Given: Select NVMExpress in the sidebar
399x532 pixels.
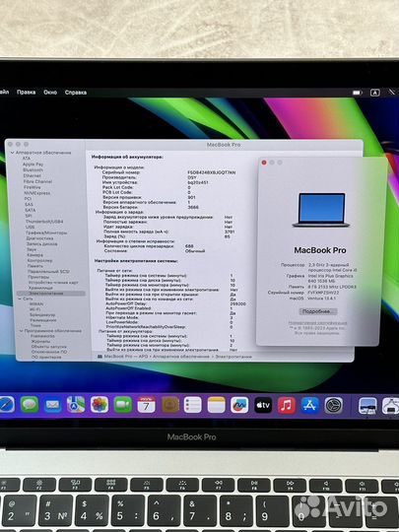Looking at the screenshot, I should pyautogui.click(x=37, y=193).
